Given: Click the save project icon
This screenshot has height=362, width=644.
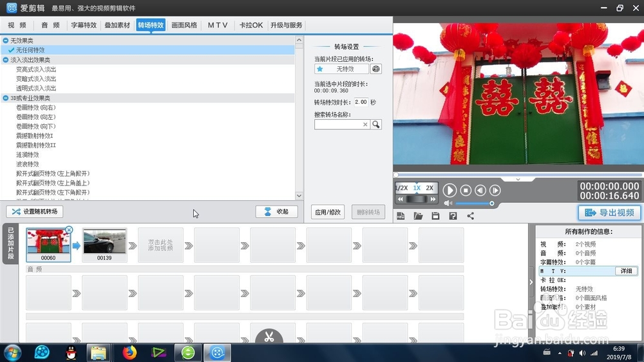Looking at the screenshot, I should 435,216.
